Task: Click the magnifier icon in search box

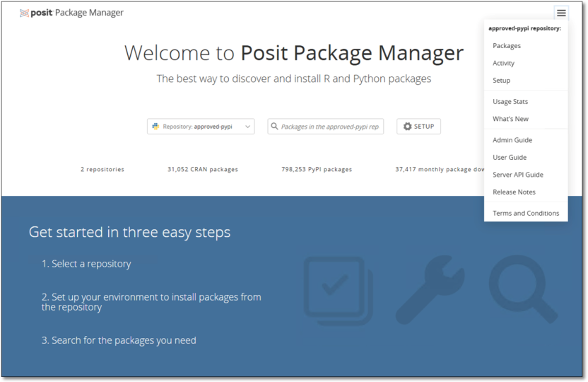Action: coord(274,126)
